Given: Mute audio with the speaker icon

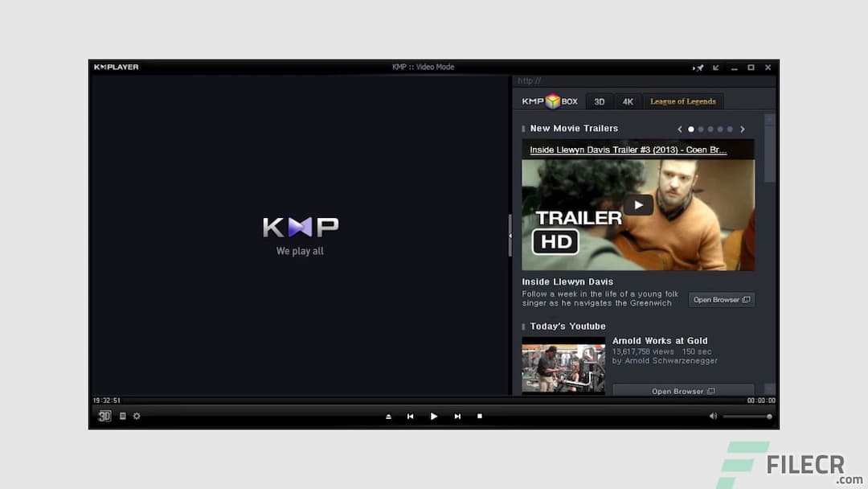Looking at the screenshot, I should (712, 416).
